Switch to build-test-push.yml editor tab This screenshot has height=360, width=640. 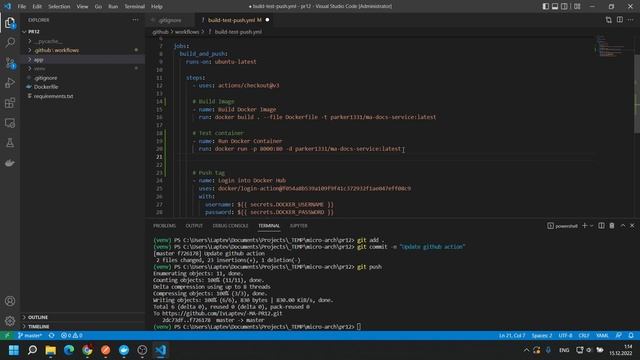pyautogui.click(x=235, y=20)
